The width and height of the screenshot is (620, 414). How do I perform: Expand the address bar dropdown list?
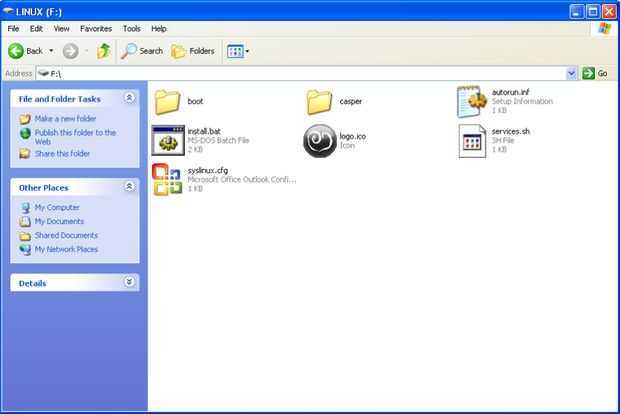click(x=571, y=74)
